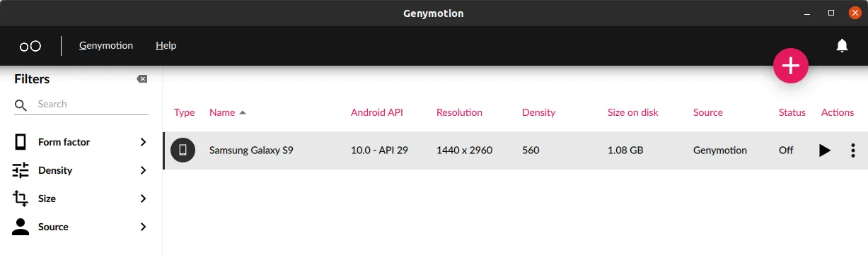Sort by Resolution column
Image resolution: width=868 pixels, height=255 pixels.
(x=459, y=112)
